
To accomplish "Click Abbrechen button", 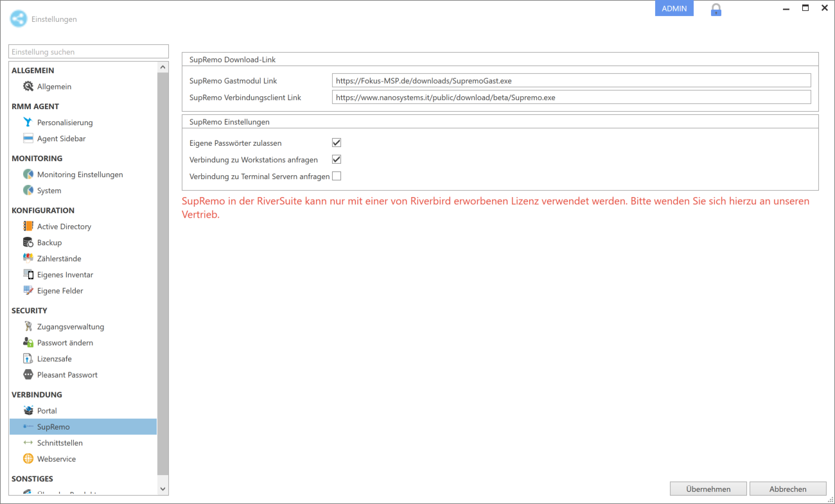I will pyautogui.click(x=788, y=489).
